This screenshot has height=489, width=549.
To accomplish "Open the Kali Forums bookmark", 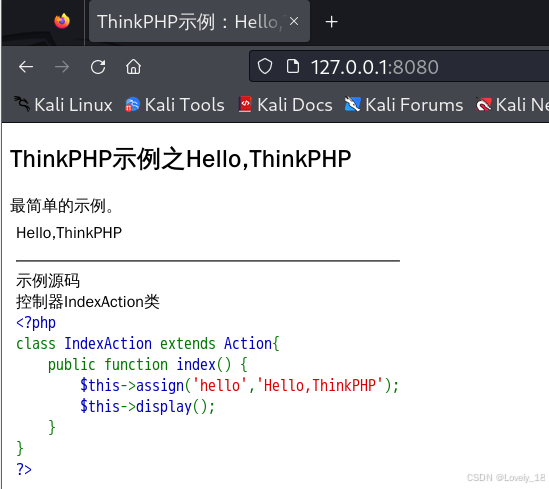I will point(404,105).
